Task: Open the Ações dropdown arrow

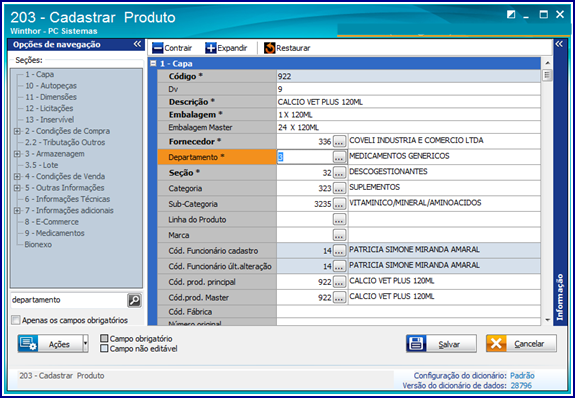Action: click(85, 344)
